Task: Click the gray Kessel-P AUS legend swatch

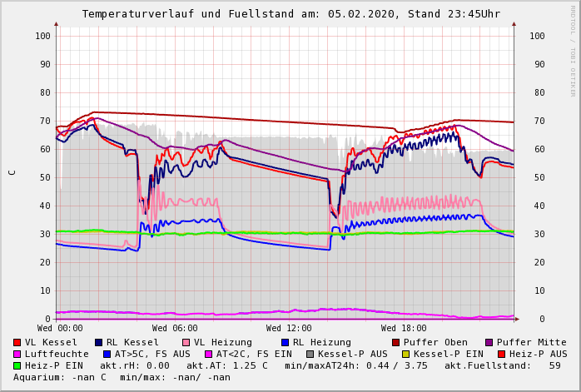Action: coord(309,354)
